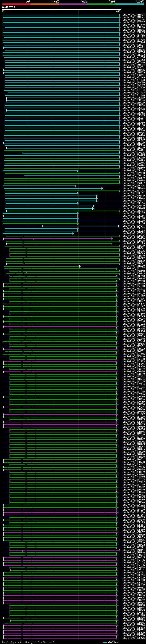Click label UniRef100_A7YXX0

[134, 63]
